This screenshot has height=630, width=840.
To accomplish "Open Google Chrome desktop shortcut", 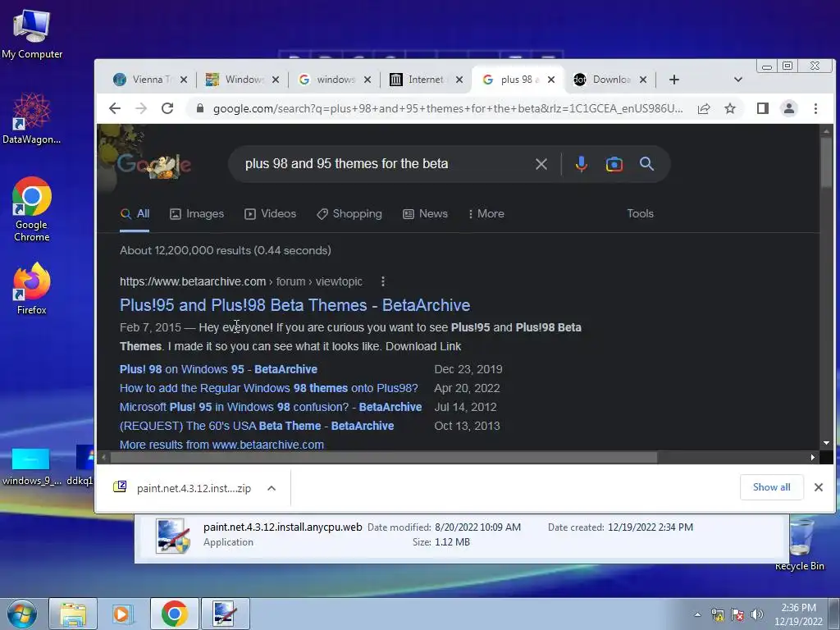I will [x=32, y=209].
